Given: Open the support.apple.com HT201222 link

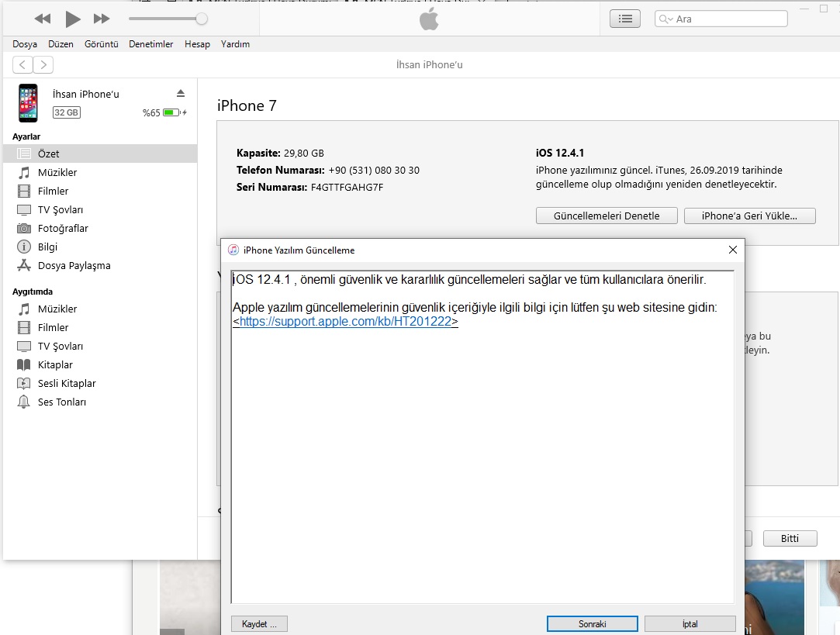Looking at the screenshot, I should point(345,321).
